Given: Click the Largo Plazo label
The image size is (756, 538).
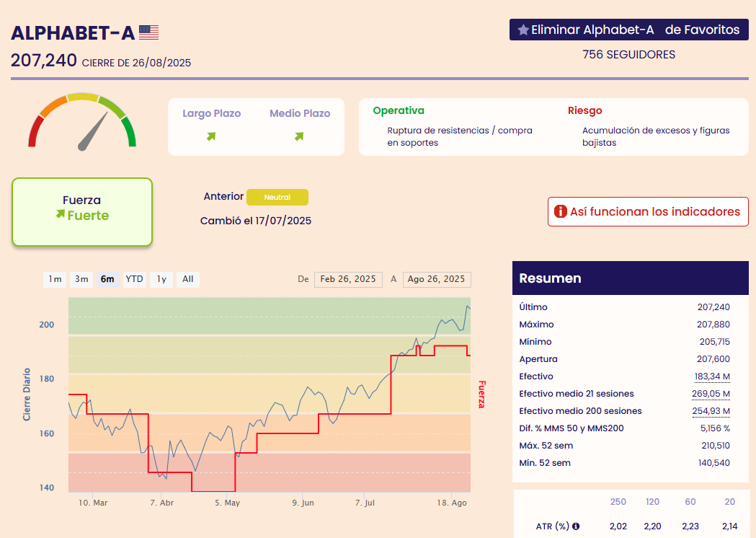Looking at the screenshot, I should pos(212,113).
